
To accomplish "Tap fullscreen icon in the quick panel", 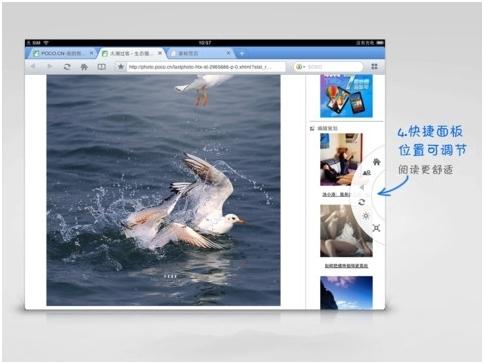I will pos(376,228).
